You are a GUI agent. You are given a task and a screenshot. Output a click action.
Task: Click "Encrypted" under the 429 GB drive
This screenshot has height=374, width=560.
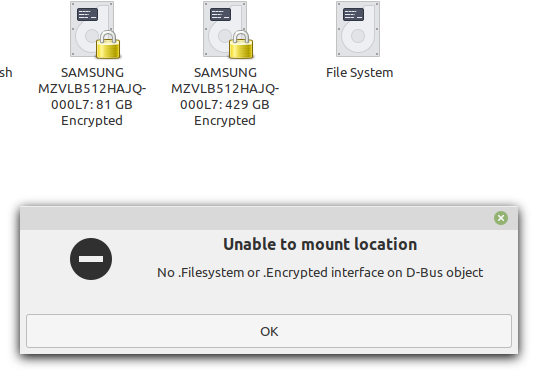pos(225,121)
